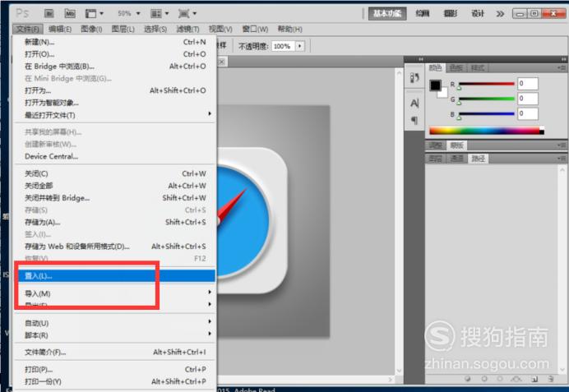The height and width of the screenshot is (392, 569).
Task: Switch to the 调整 tab
Action: (435, 145)
